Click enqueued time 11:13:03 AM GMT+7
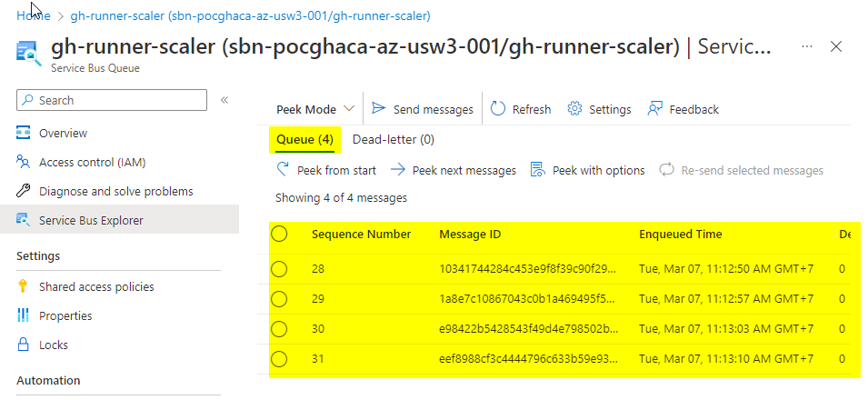This screenshot has width=868, height=400. point(726,329)
